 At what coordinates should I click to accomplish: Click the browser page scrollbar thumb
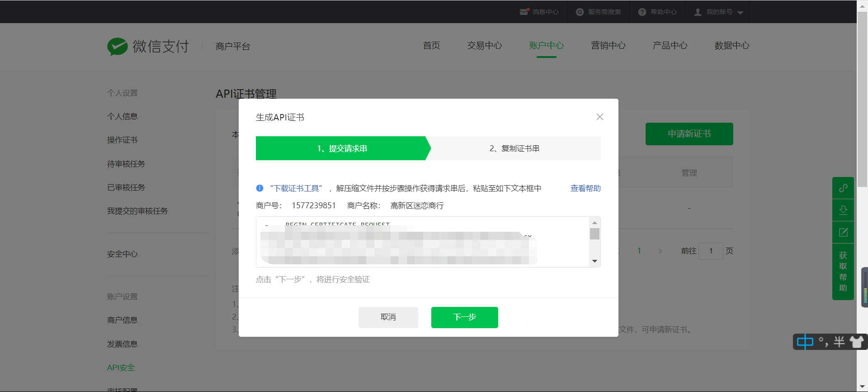point(862,99)
